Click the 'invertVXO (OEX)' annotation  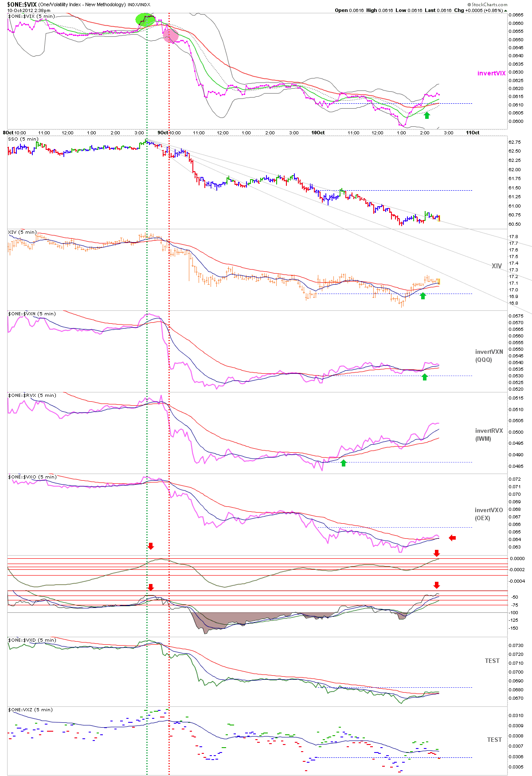tap(489, 514)
